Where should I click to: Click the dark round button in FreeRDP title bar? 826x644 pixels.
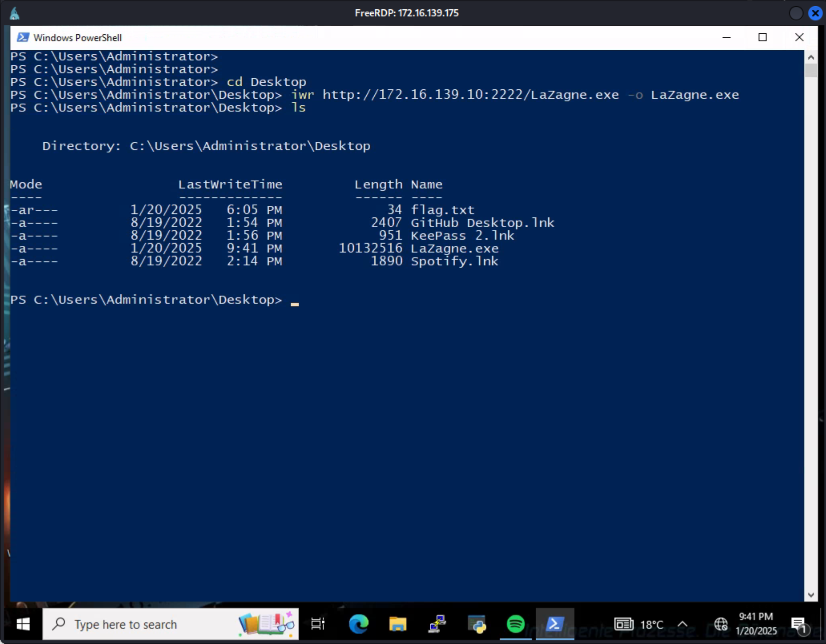click(x=796, y=13)
